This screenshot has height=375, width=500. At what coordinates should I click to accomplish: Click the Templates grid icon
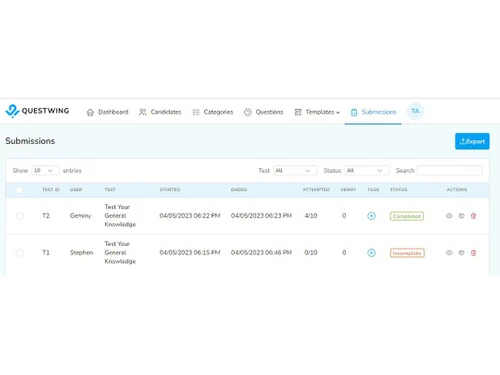click(x=298, y=112)
